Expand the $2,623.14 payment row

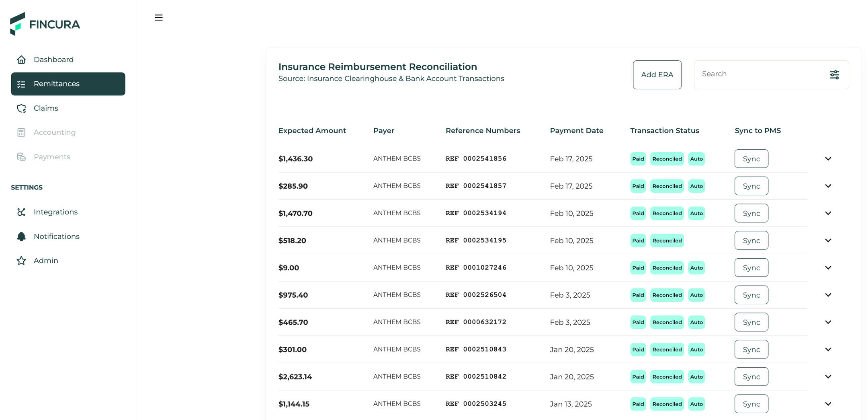pos(828,377)
